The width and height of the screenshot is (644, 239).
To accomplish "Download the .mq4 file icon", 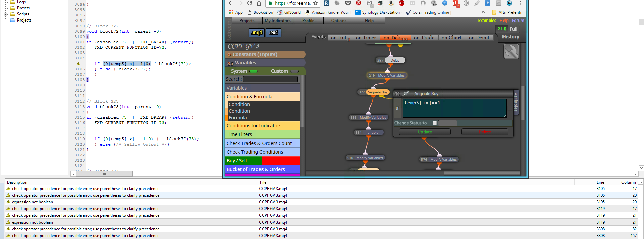I will 257,33.
